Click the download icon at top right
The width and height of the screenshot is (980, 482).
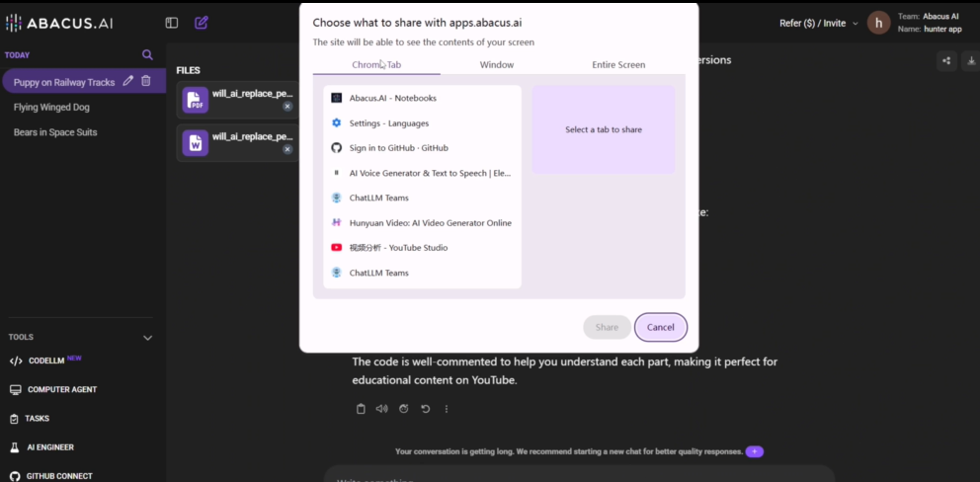(971, 60)
